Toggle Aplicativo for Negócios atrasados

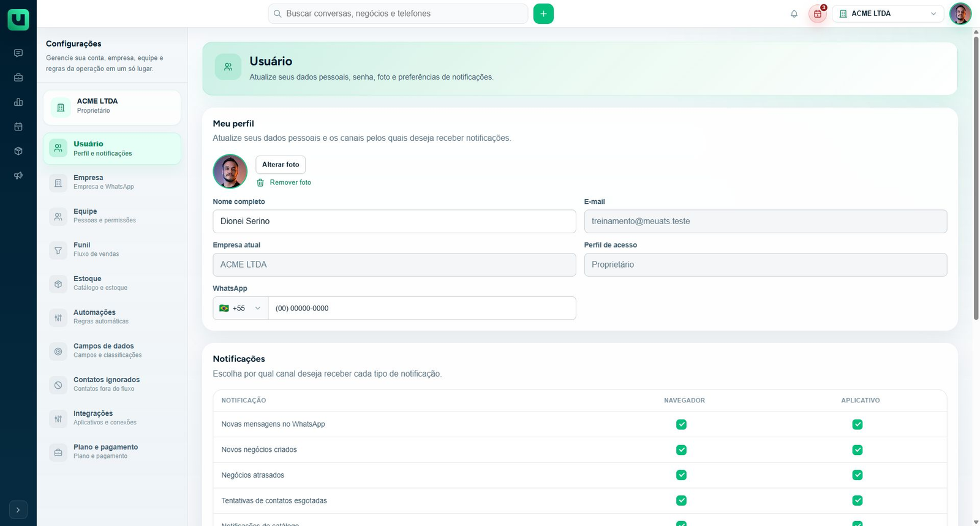858,475
